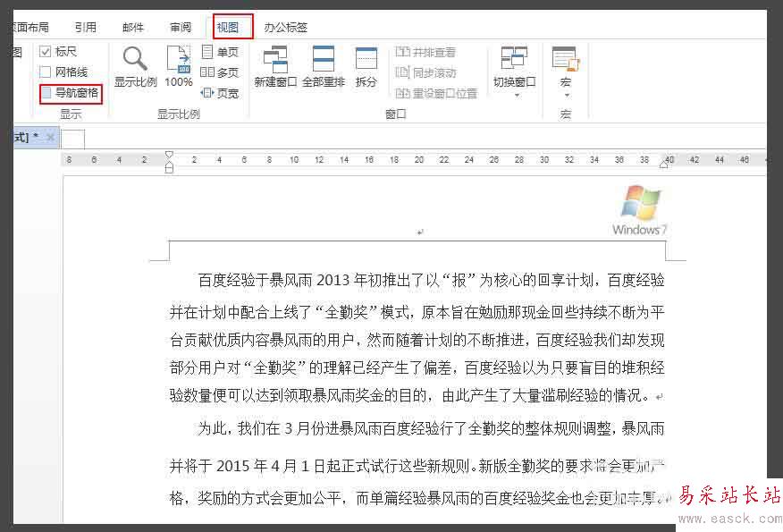Open the 办公标签 office tab
Image resolution: width=783 pixels, height=532 pixels.
(x=286, y=27)
